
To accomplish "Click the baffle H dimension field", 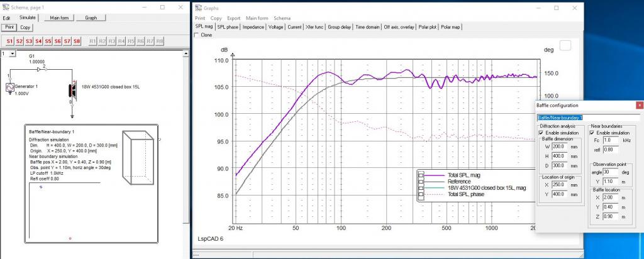I will pos(558,156).
